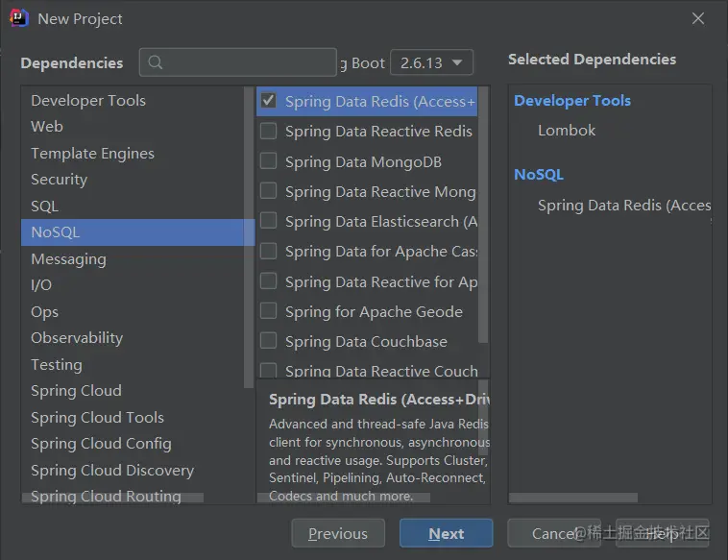Tick the Spring Data Couchbase checkbox
Image resolution: width=728 pixels, height=560 pixels.
(x=269, y=341)
